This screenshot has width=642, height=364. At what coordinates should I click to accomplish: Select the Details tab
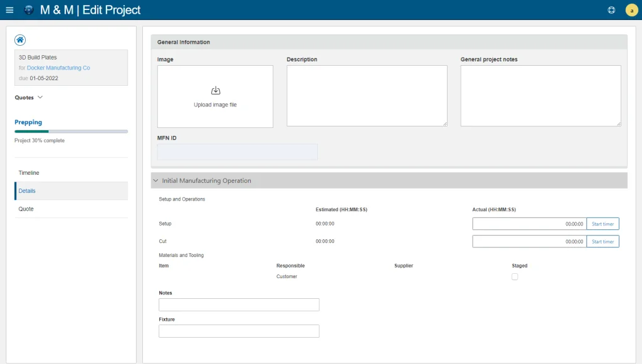[27, 191]
